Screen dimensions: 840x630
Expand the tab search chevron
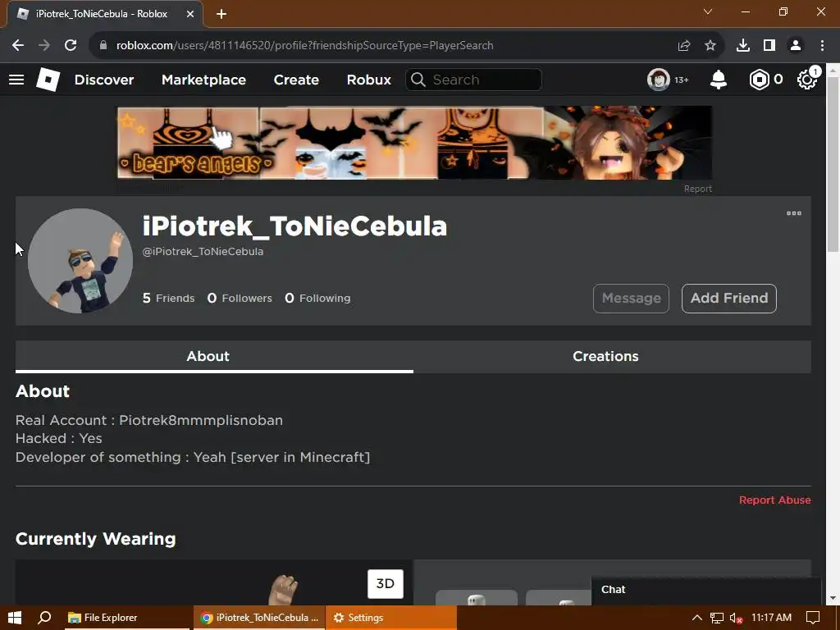coord(708,11)
